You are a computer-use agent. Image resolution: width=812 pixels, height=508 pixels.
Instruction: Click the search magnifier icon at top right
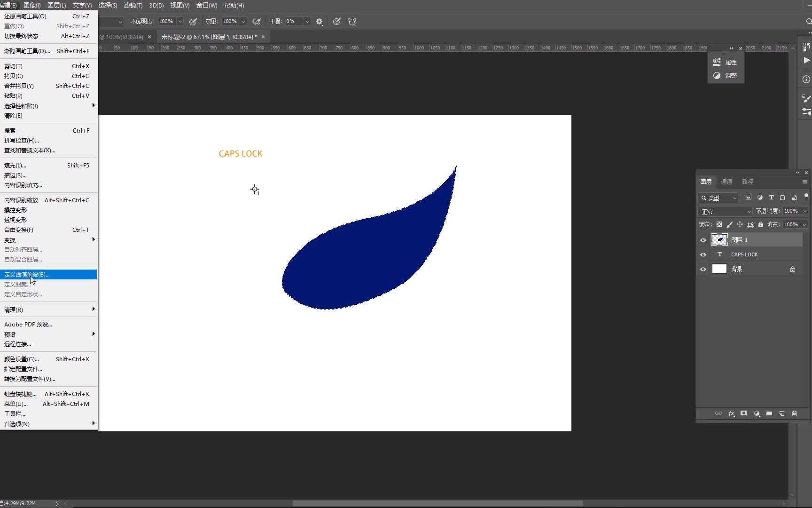[808, 22]
